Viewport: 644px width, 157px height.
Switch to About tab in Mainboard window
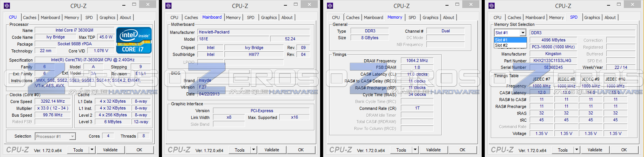(x=287, y=17)
